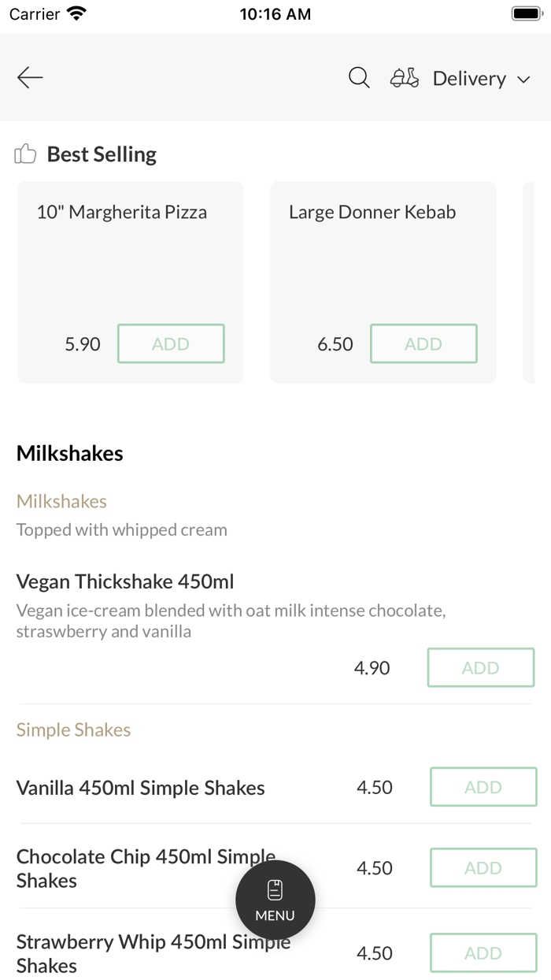The image size is (551, 980).
Task: Tap the battery icon in status bar
Action: click(x=523, y=14)
